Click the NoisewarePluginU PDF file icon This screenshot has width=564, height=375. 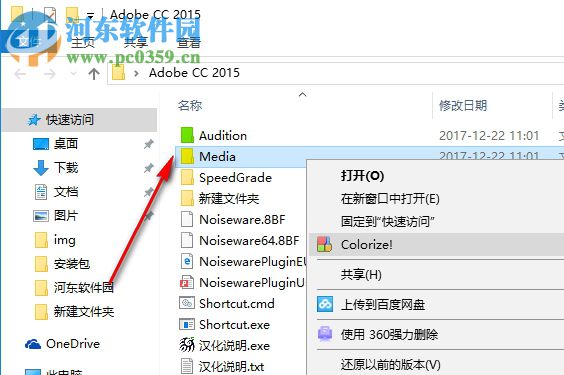click(187, 282)
